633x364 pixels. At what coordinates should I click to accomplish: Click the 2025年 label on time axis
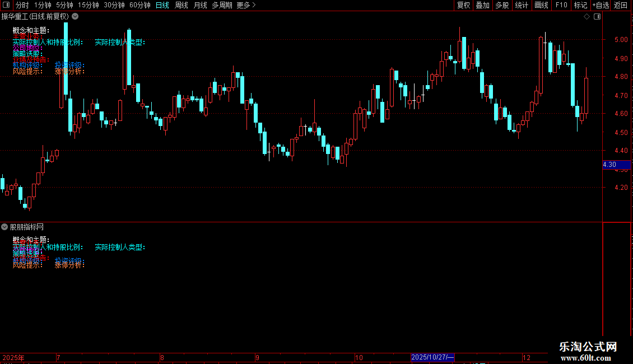(x=13, y=357)
